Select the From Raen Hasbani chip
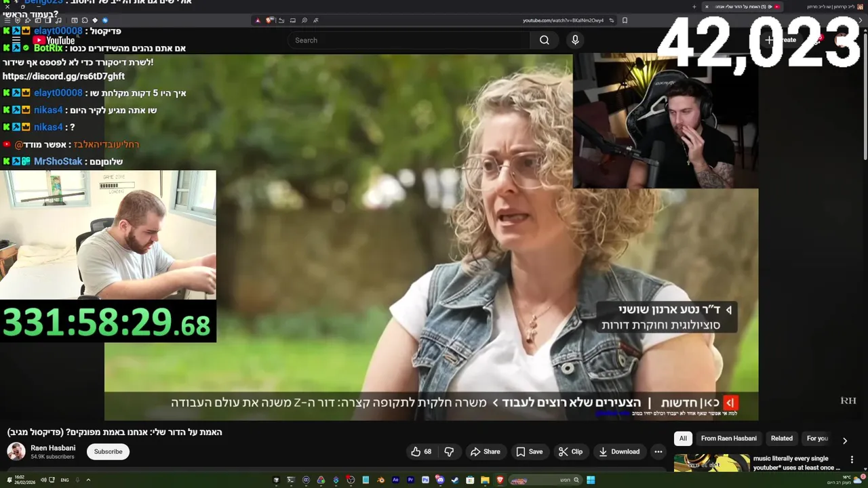This screenshot has height=488, width=868. [729, 439]
